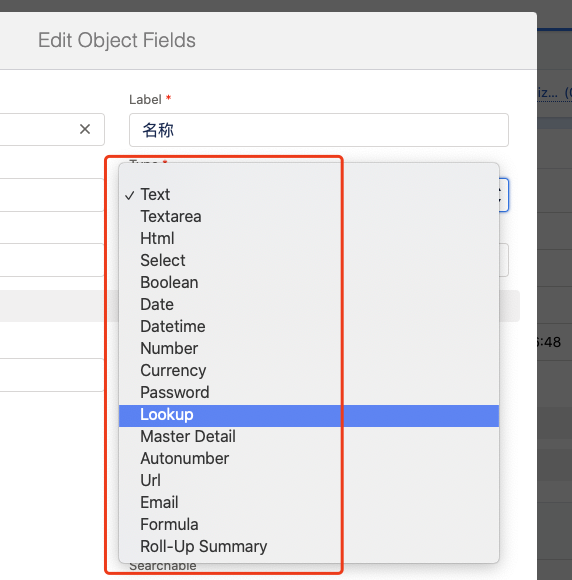Select the checked Text option
Screen dimensions: 572x580
point(309,195)
